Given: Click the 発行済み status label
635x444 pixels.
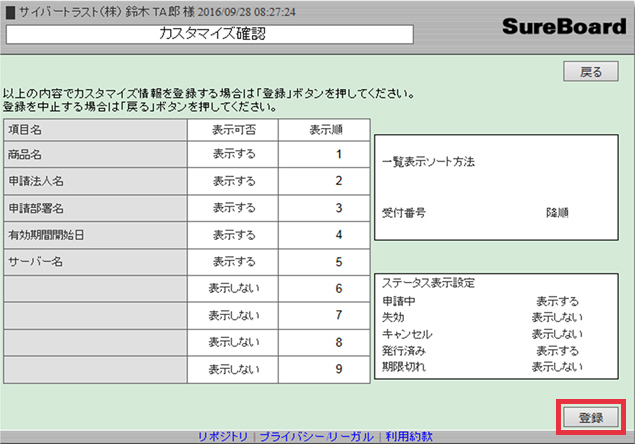Looking at the screenshot, I should point(401,351).
